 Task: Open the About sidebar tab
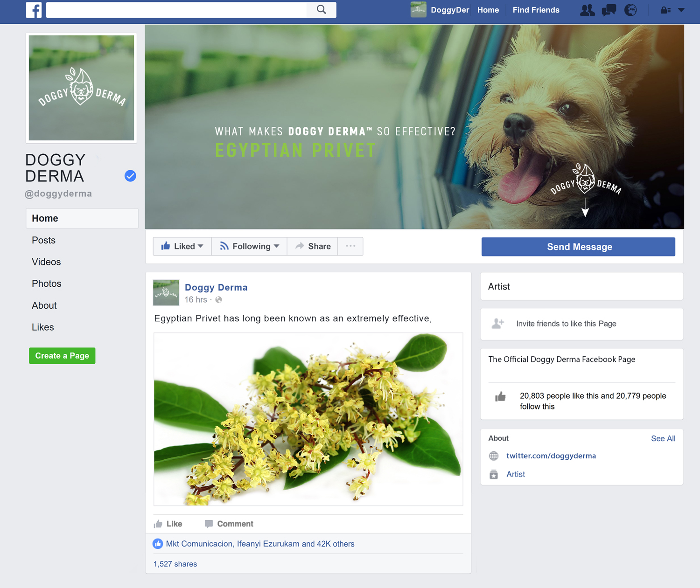44,305
